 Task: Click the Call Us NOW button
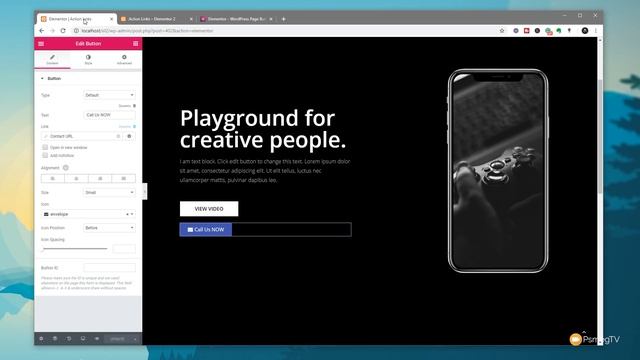206,229
